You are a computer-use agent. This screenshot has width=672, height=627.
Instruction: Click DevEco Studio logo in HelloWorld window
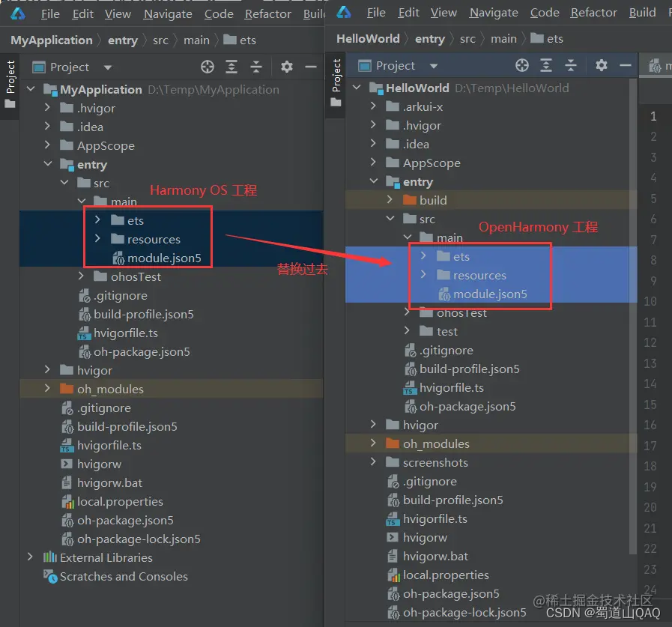point(344,12)
